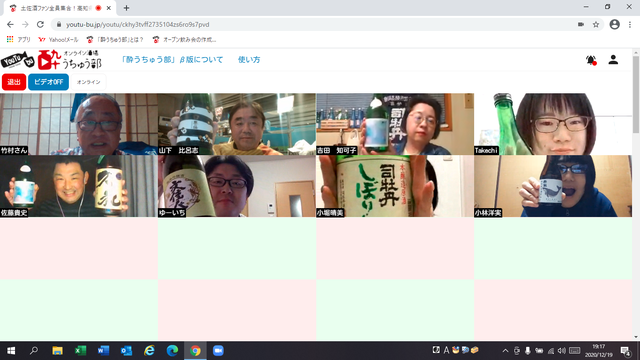The width and height of the screenshot is (640, 360).
Task: Click the red 退出 button
Action: pos(14,82)
